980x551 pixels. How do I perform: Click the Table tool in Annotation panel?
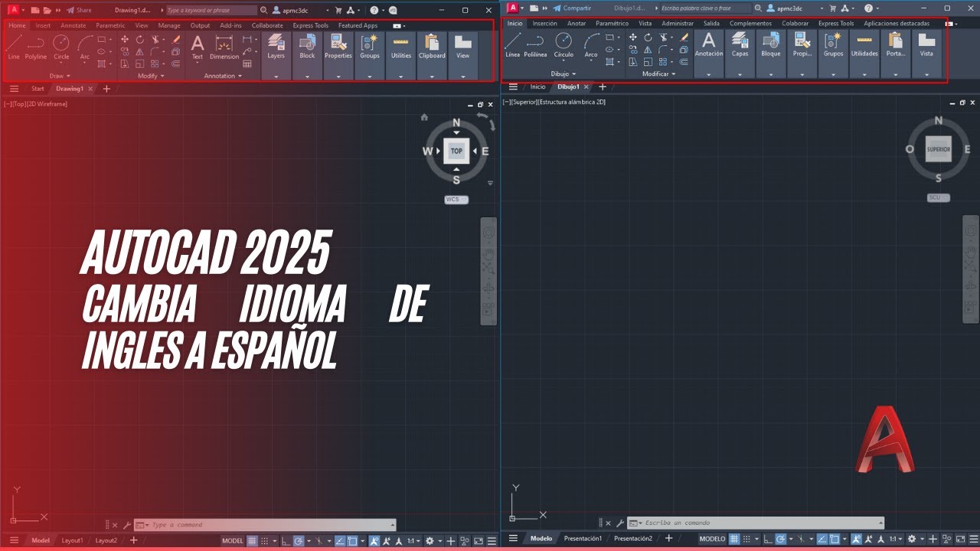(247, 64)
